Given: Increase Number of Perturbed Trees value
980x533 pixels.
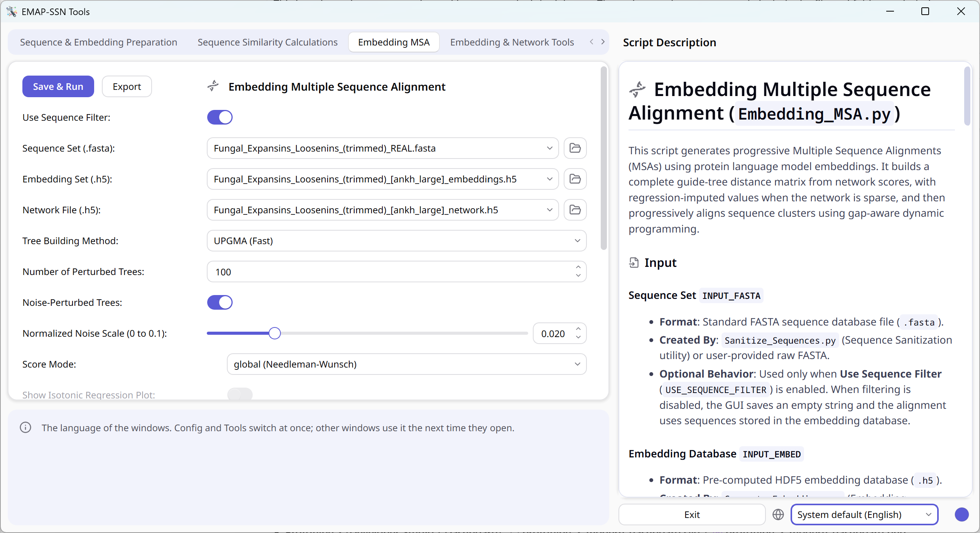Looking at the screenshot, I should click(x=578, y=267).
